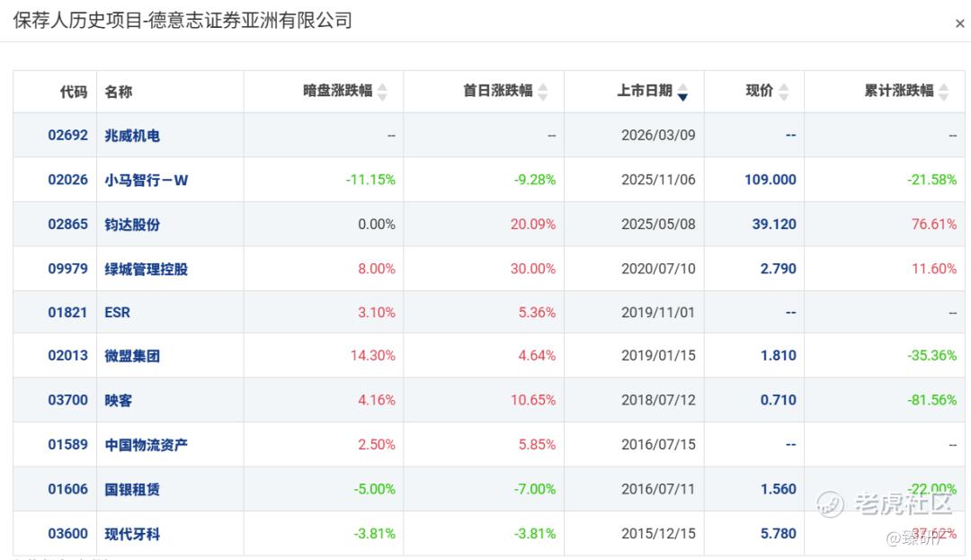Click first-day change 30.00%
The image size is (971, 560).
point(533,269)
